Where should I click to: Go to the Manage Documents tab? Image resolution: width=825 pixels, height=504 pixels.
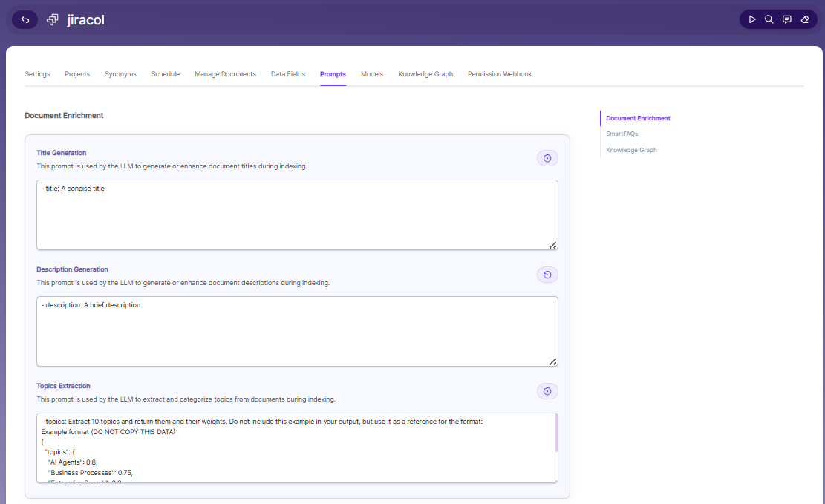point(225,74)
